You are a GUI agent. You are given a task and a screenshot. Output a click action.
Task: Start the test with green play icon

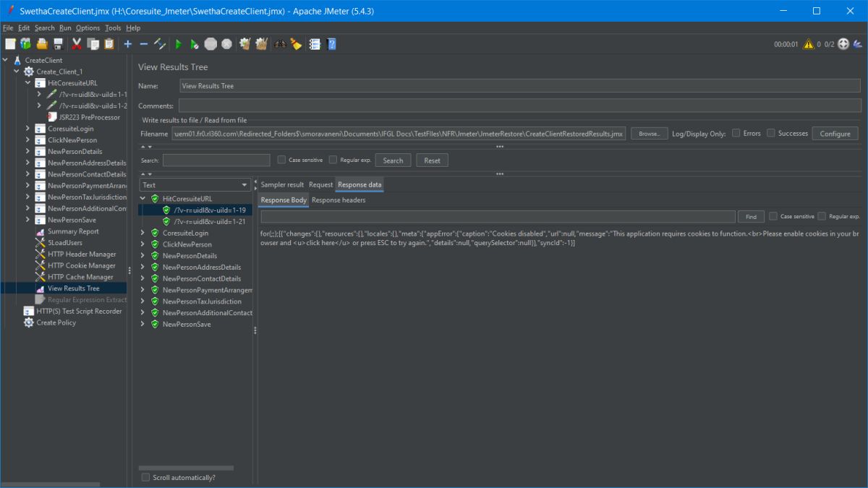[x=179, y=44]
